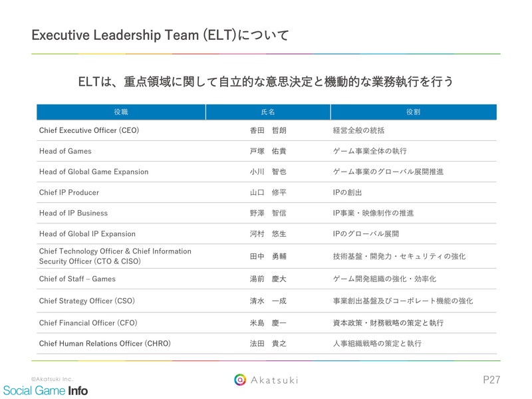Click the name '山口 修平'

268,192
